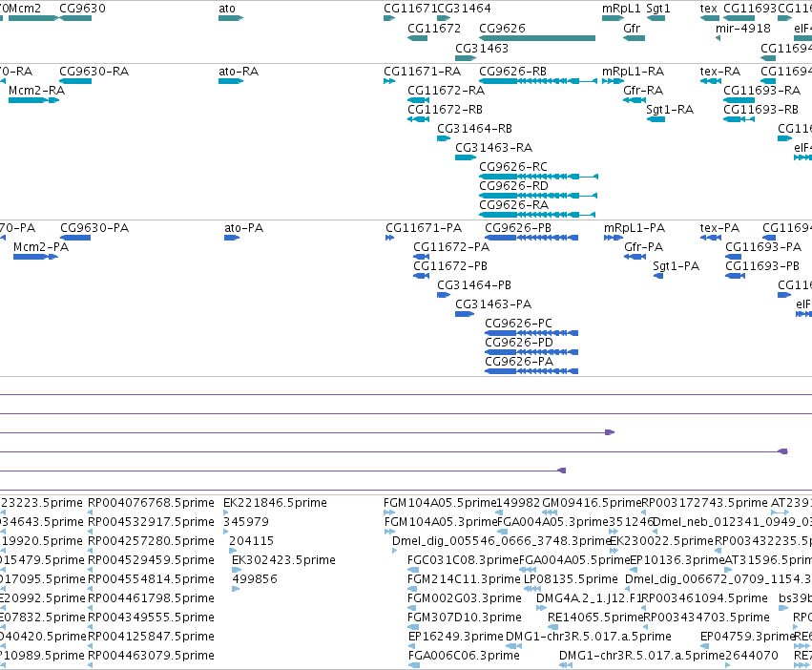Select the CG9630 gene glyph in the top track
The width and height of the screenshot is (812, 670).
pos(75,19)
